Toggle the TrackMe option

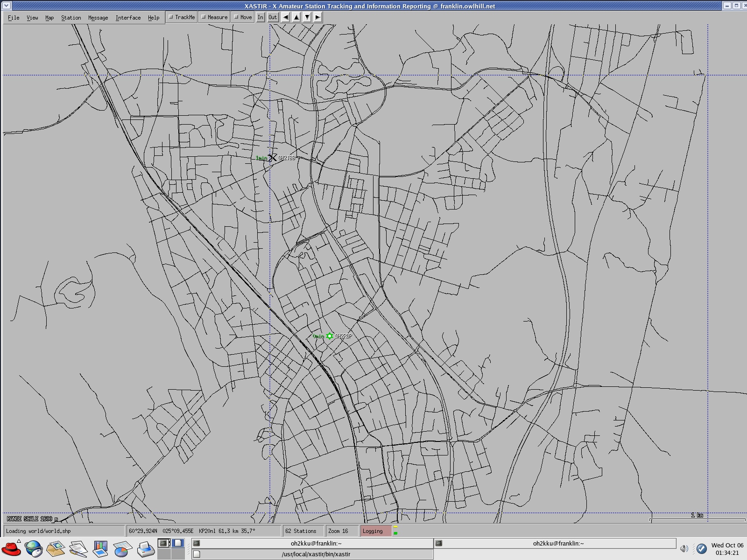point(182,17)
